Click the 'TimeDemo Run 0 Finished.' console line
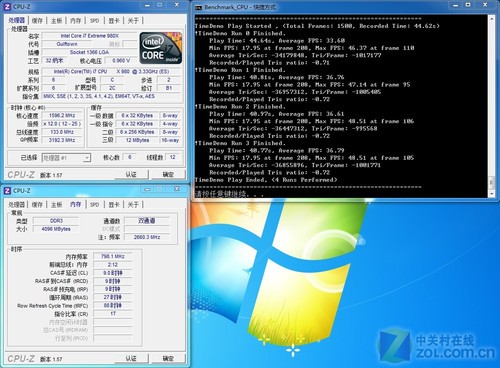Image resolution: width=500 pixels, height=368 pixels. pos(240,33)
